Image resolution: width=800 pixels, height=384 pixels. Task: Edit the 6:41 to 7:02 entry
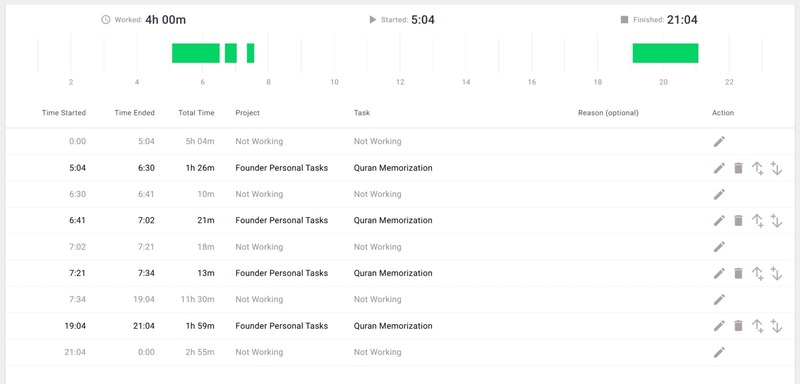pos(719,220)
